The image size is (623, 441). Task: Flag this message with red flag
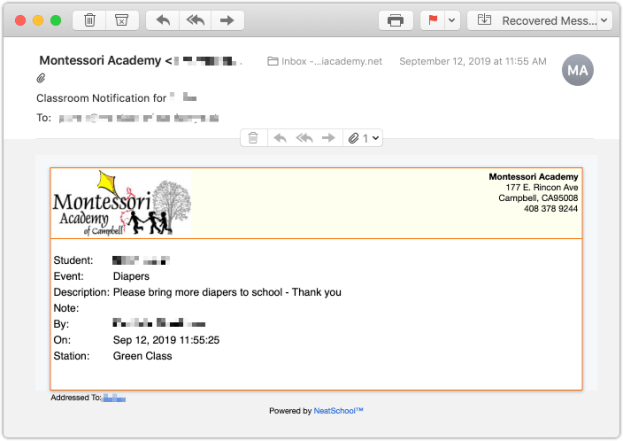coord(432,20)
